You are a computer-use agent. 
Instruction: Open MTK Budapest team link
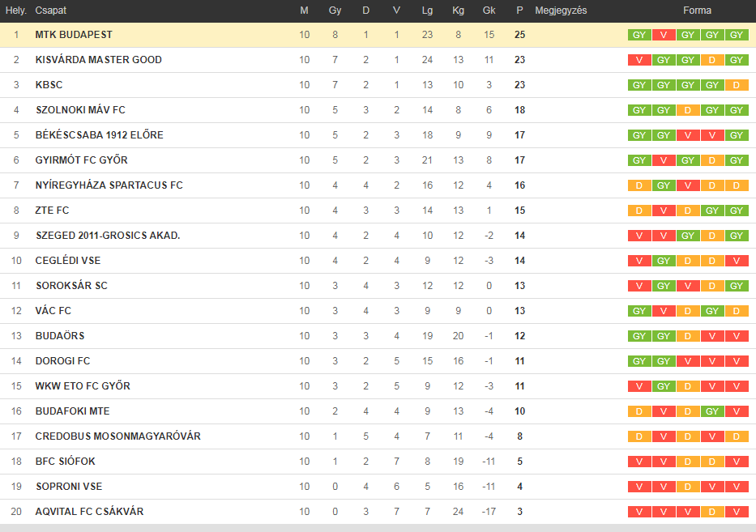point(74,35)
